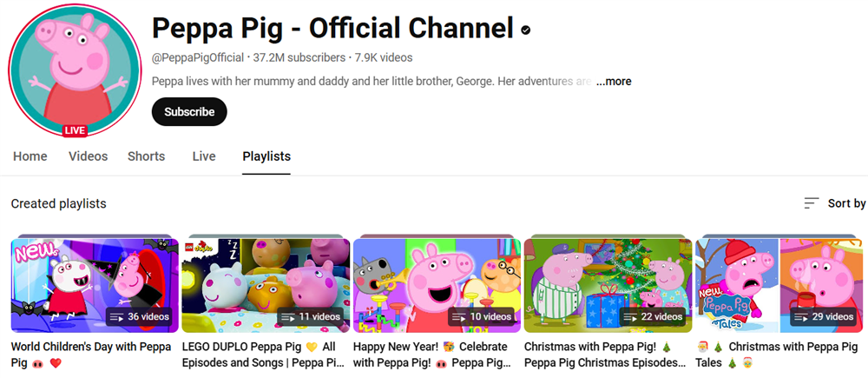Open the Shorts tab

point(146,156)
